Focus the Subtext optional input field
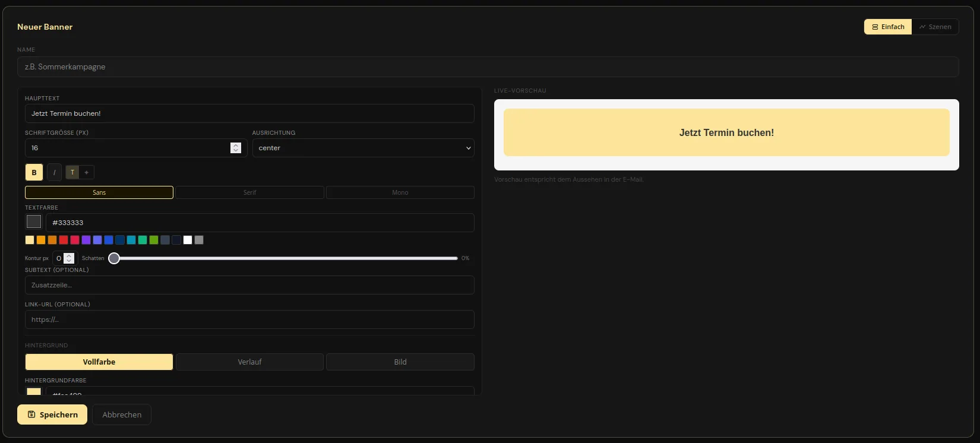Viewport: 980px width, 443px height. click(x=249, y=285)
